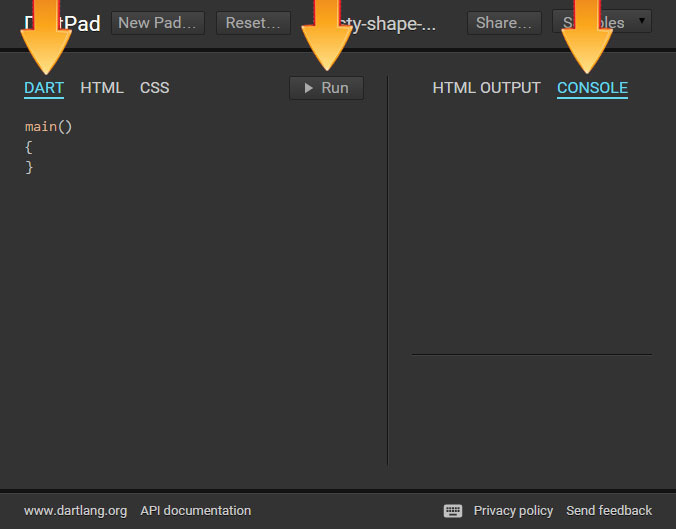Screen dimensions: 676x529
Task: Switch to the CONSOLE tab
Action: (x=592, y=88)
